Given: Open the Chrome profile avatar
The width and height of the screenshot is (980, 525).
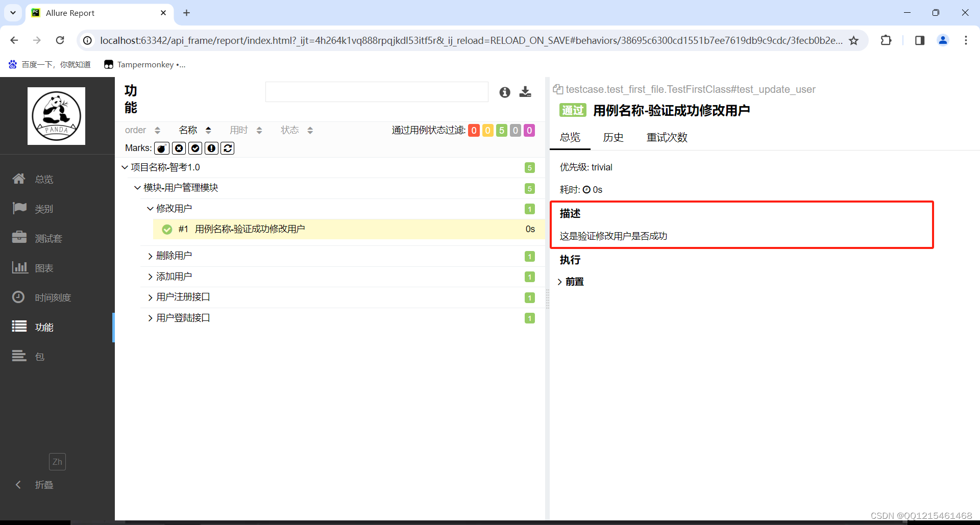Looking at the screenshot, I should click(x=943, y=40).
